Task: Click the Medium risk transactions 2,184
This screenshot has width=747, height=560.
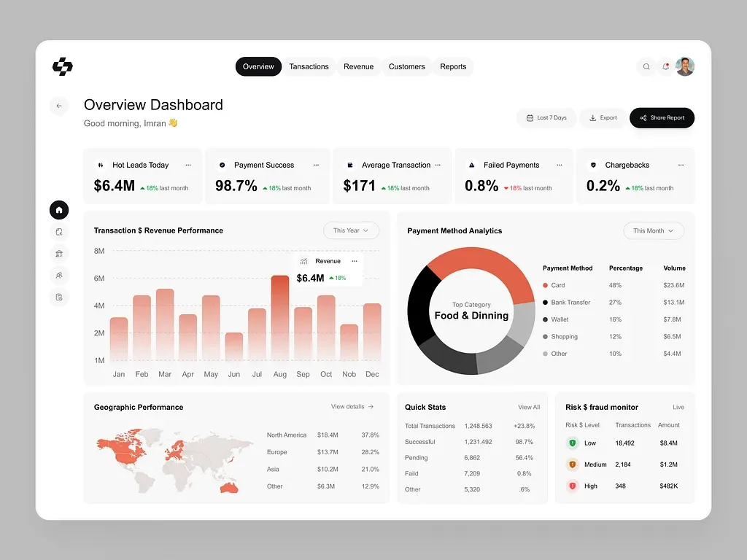Action: click(x=623, y=464)
